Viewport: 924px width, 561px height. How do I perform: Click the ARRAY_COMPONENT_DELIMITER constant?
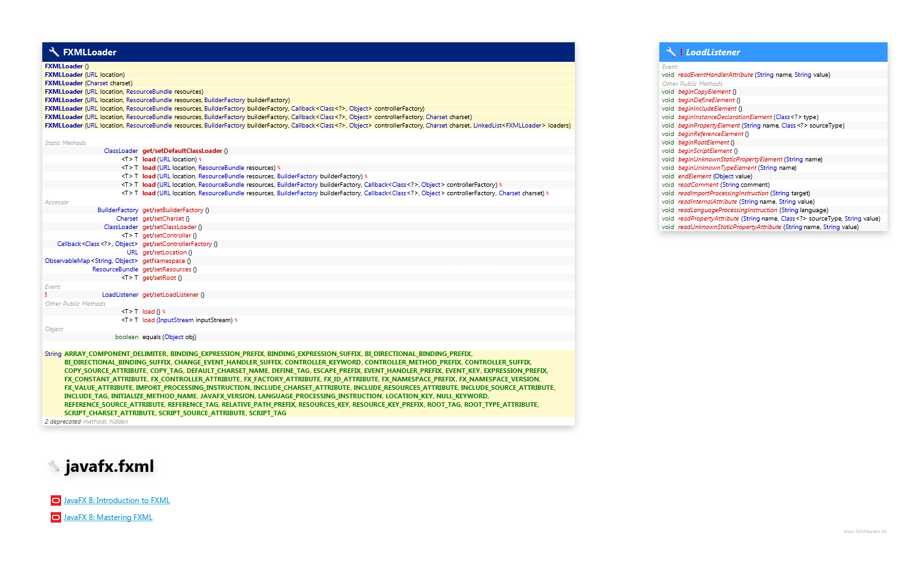tap(115, 354)
